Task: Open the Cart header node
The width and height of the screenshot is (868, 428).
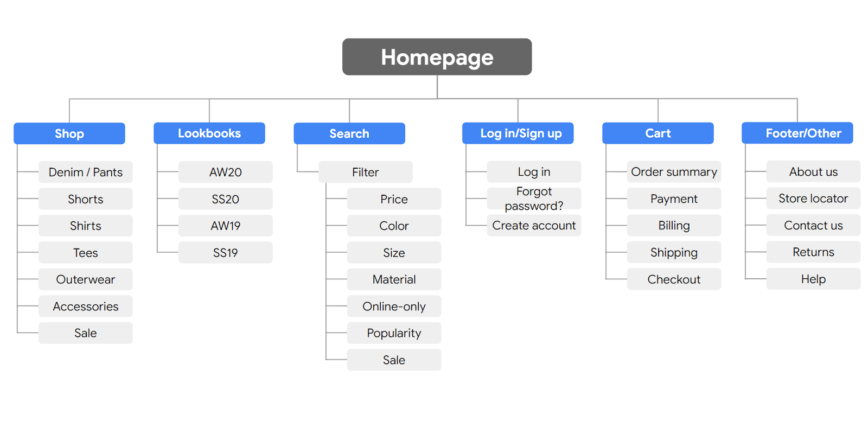Action: coord(658,133)
